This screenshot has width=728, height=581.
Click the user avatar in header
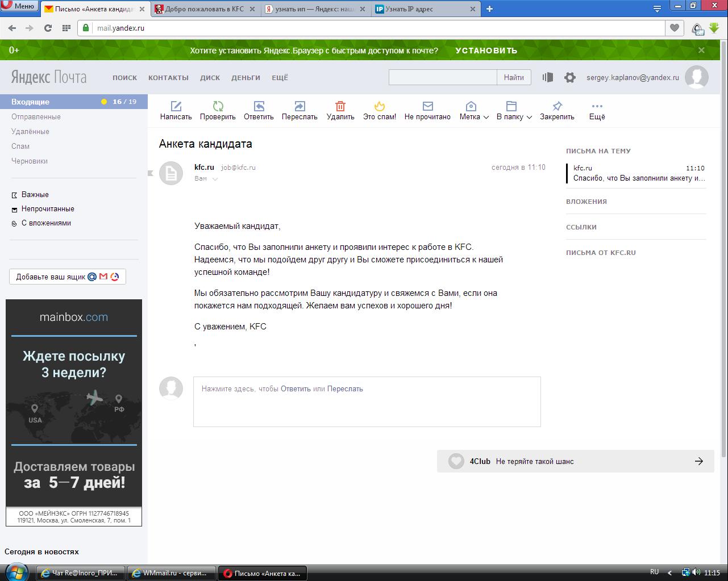(x=697, y=77)
